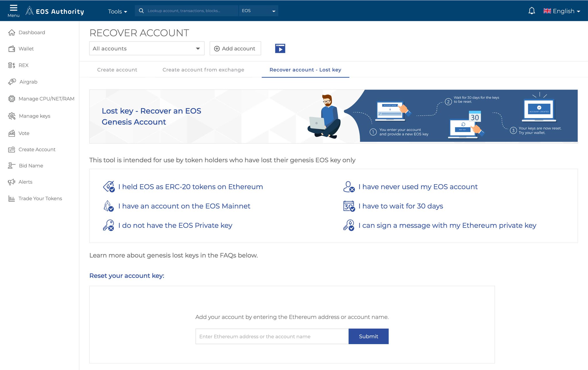Screen dimensions: 588x370
Task: Open the EOS chain selector dropdown
Action: pyautogui.click(x=258, y=11)
